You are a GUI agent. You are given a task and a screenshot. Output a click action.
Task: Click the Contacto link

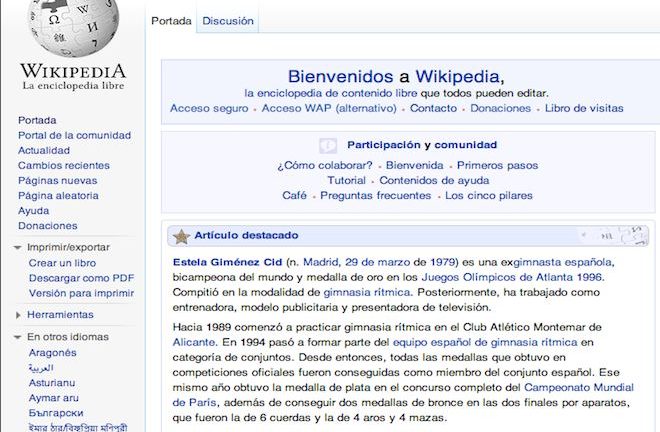[x=433, y=109]
